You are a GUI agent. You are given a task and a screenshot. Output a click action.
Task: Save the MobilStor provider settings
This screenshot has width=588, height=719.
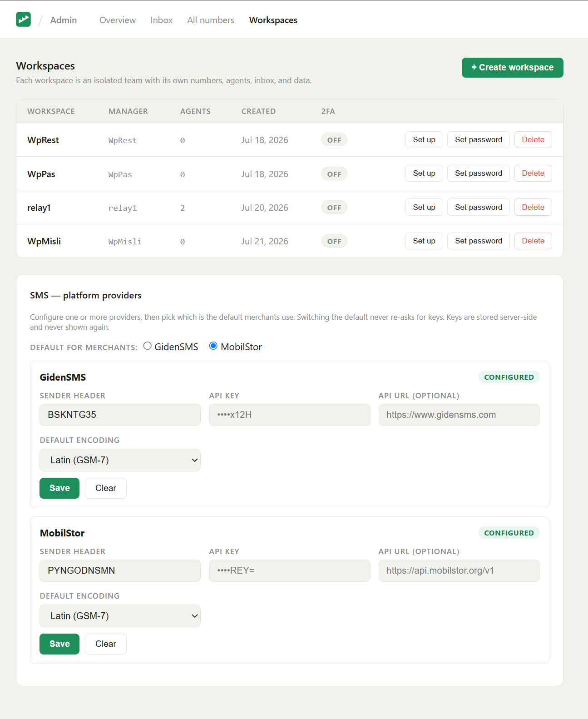pos(59,644)
